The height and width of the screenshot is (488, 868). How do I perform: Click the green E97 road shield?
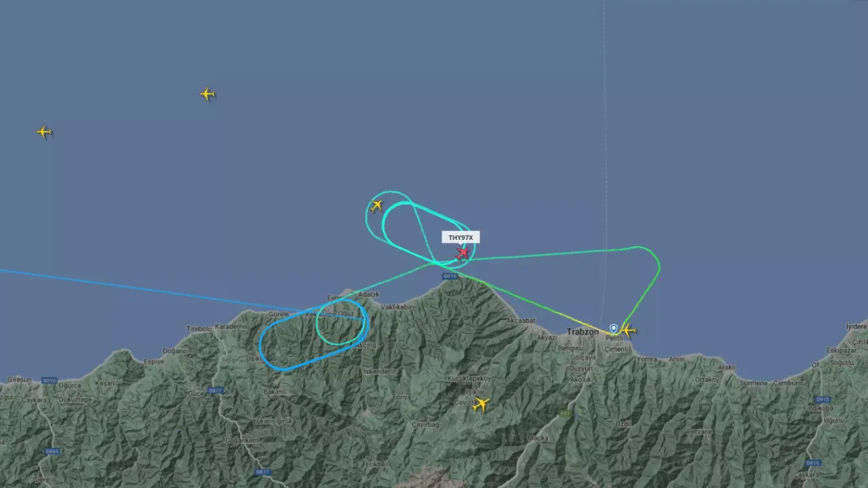coord(565,413)
